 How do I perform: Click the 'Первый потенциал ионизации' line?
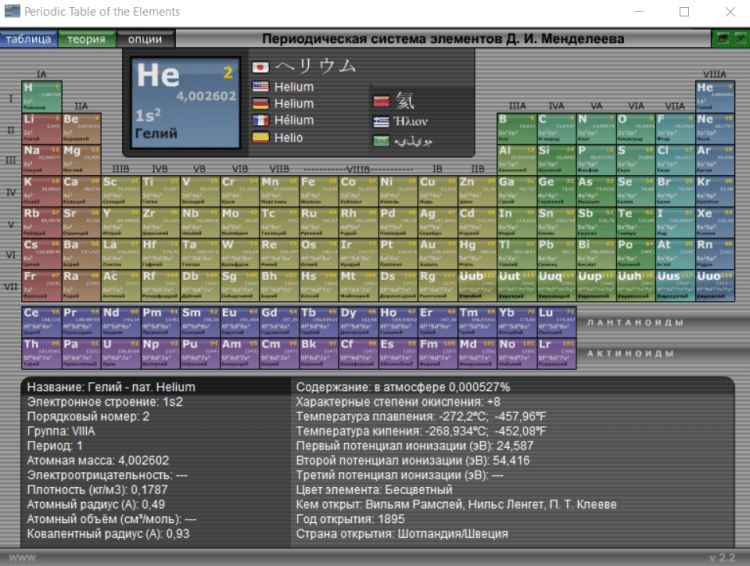[x=415, y=446]
